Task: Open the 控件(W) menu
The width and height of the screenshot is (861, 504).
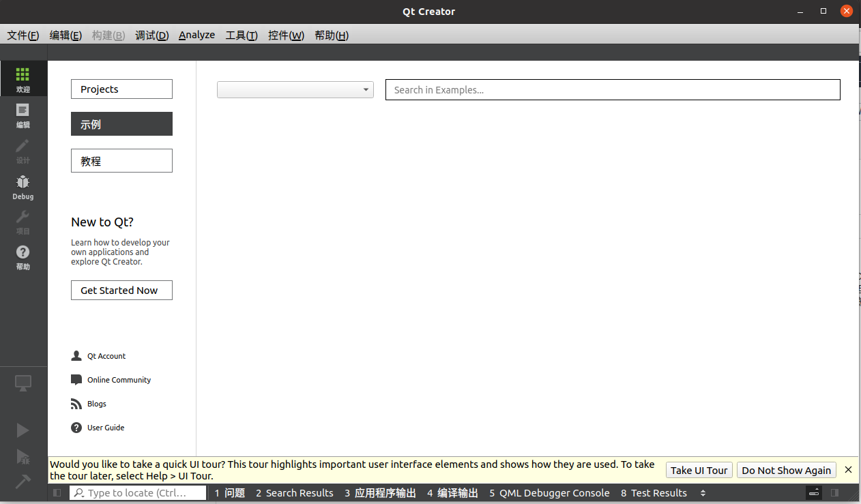Action: click(287, 35)
